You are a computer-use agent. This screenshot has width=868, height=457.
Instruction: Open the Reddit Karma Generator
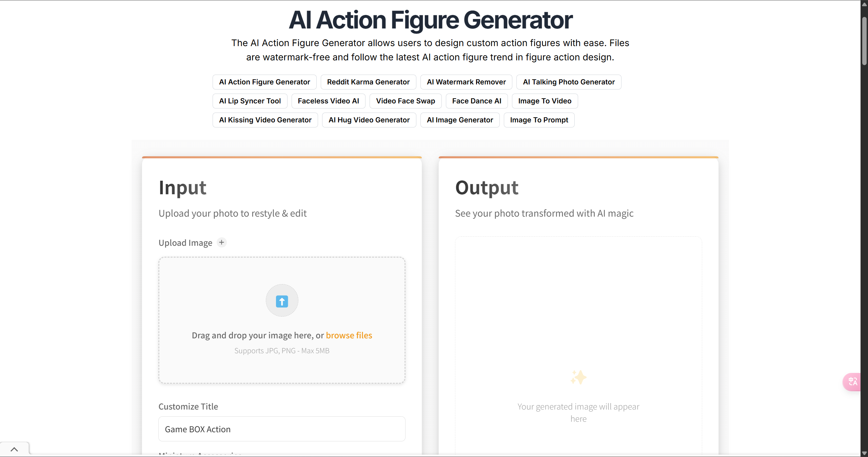368,82
